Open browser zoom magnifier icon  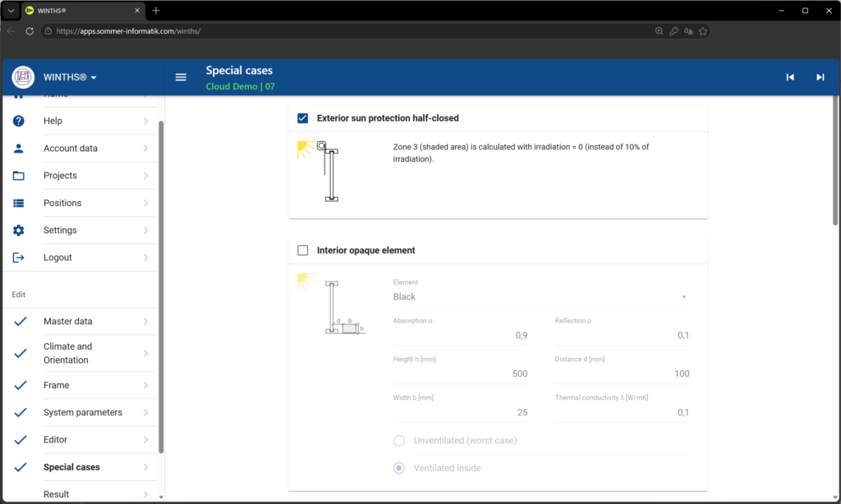(659, 31)
